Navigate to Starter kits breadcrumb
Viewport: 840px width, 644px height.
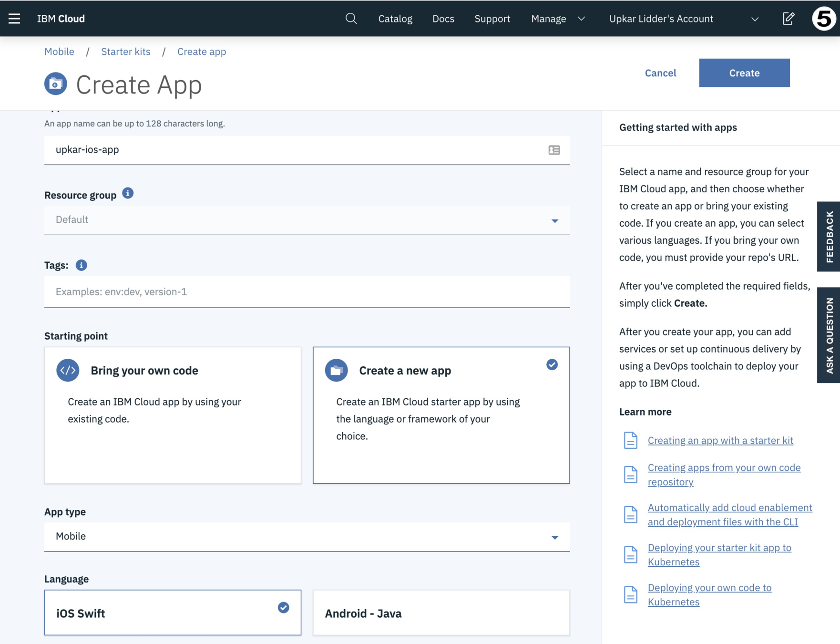coord(126,52)
